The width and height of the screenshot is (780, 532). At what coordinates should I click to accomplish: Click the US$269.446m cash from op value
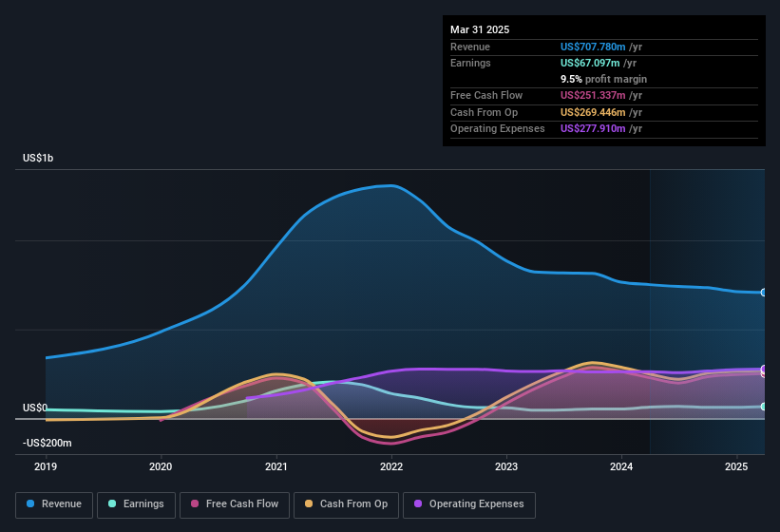click(x=593, y=112)
